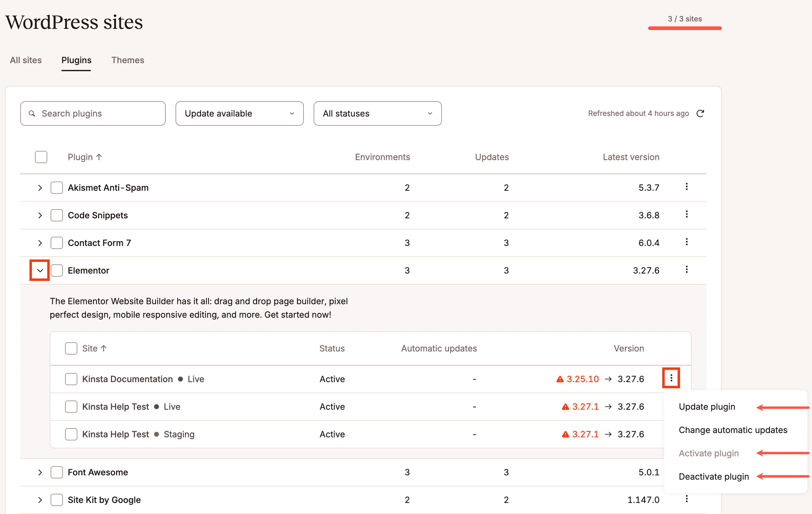The height and width of the screenshot is (514, 812).
Task: Check the Font Awesome checkbox
Action: (57, 473)
